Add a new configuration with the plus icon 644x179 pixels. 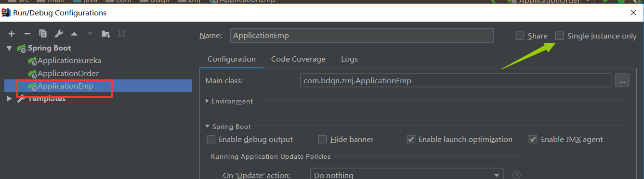12,34
